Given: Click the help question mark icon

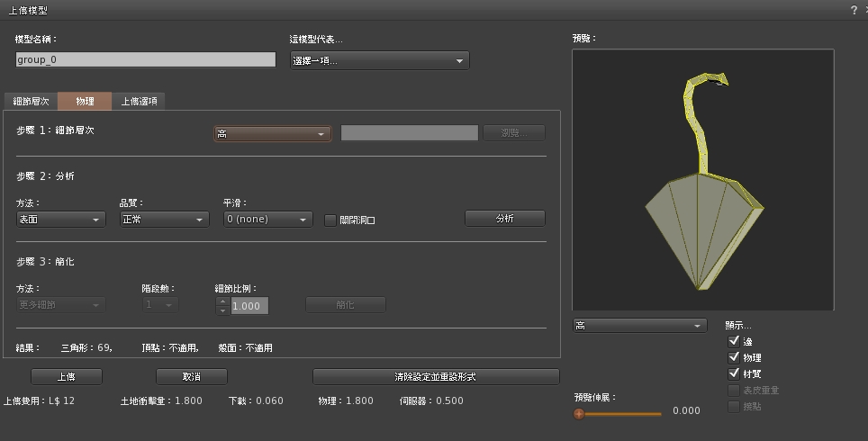Looking at the screenshot, I should tap(854, 11).
